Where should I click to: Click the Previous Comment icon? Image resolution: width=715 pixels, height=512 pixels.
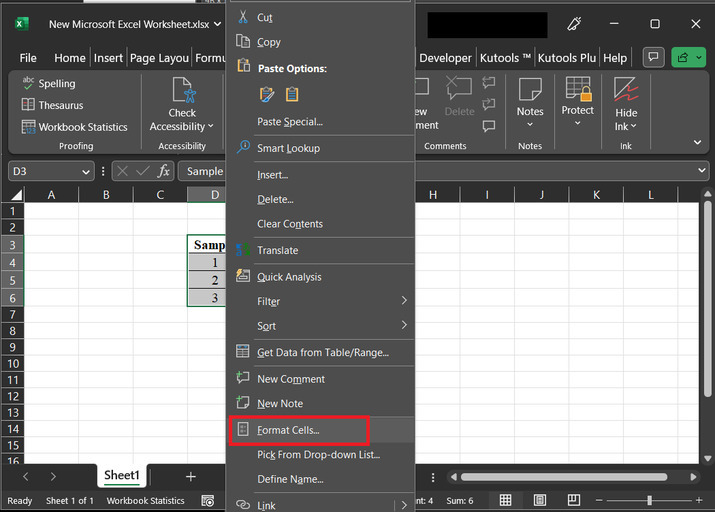tap(489, 83)
